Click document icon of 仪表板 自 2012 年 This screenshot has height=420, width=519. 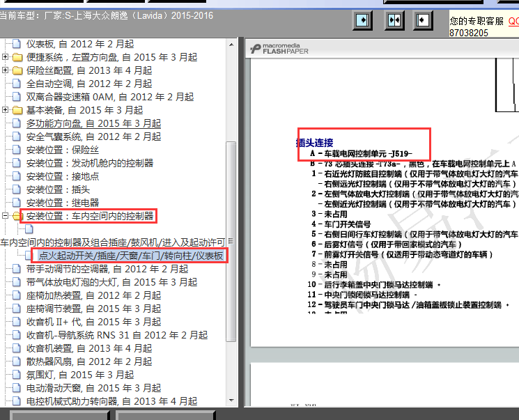[x=17, y=44]
